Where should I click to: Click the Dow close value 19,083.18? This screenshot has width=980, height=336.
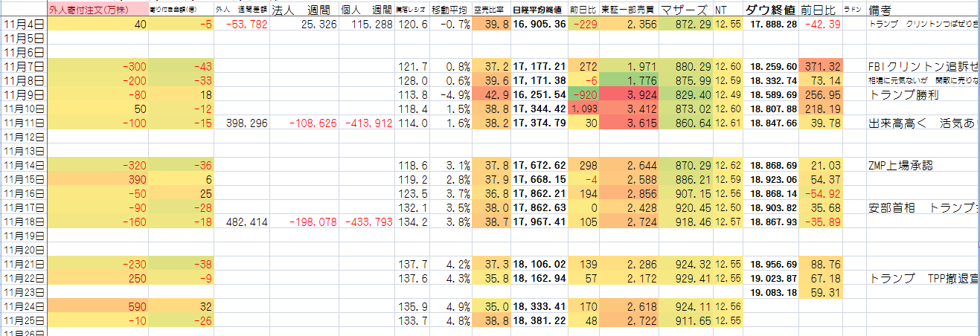pyautogui.click(x=773, y=293)
